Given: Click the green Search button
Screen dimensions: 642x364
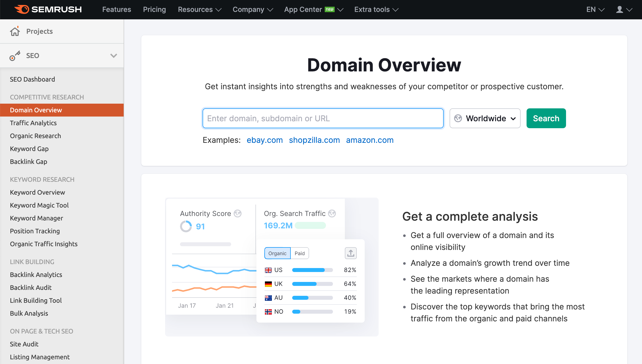Looking at the screenshot, I should (546, 118).
